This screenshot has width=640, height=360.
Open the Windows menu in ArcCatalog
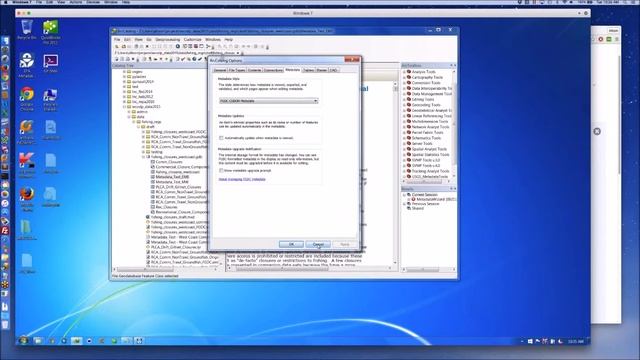213,40
